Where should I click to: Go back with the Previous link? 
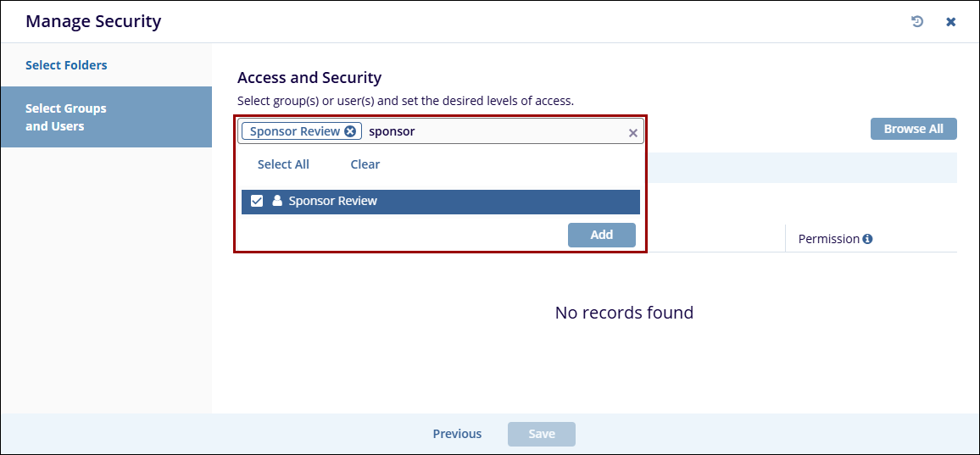pyautogui.click(x=457, y=434)
